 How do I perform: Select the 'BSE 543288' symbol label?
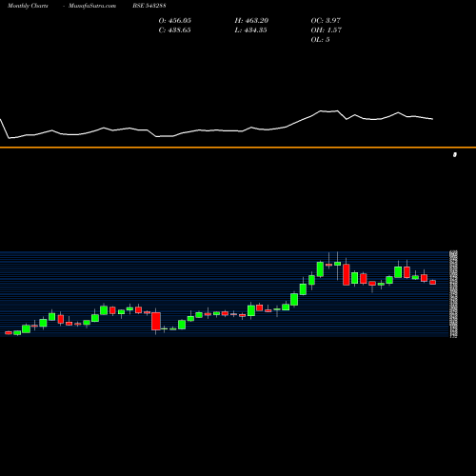point(149,6)
